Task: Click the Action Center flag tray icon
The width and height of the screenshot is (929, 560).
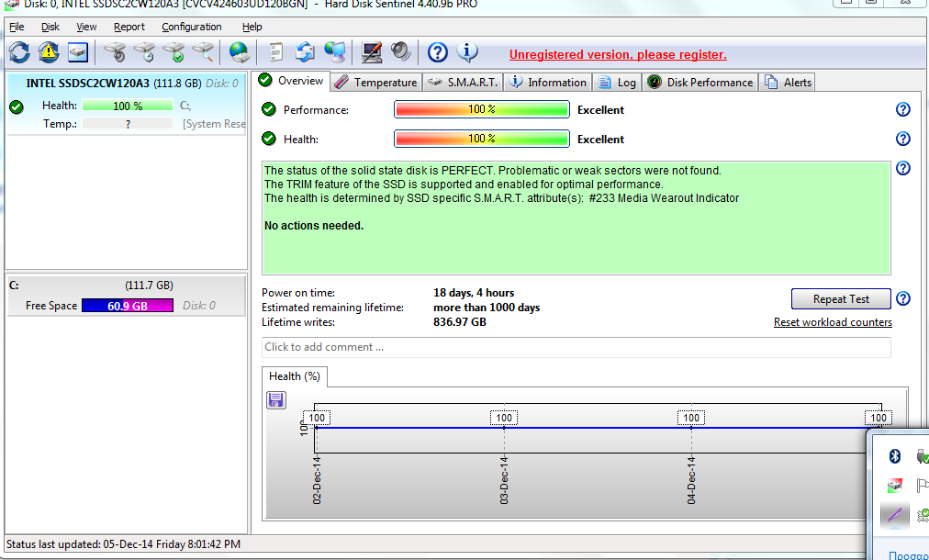Action: 923,486
